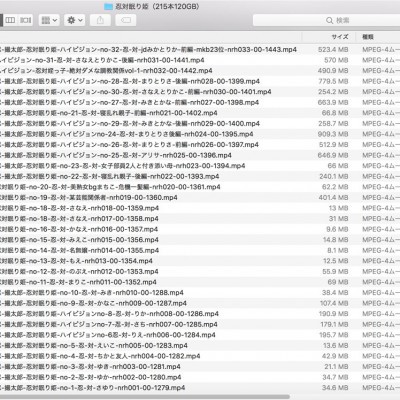
Task: Click the 21.1 MB size value
Action: tap(336, 367)
